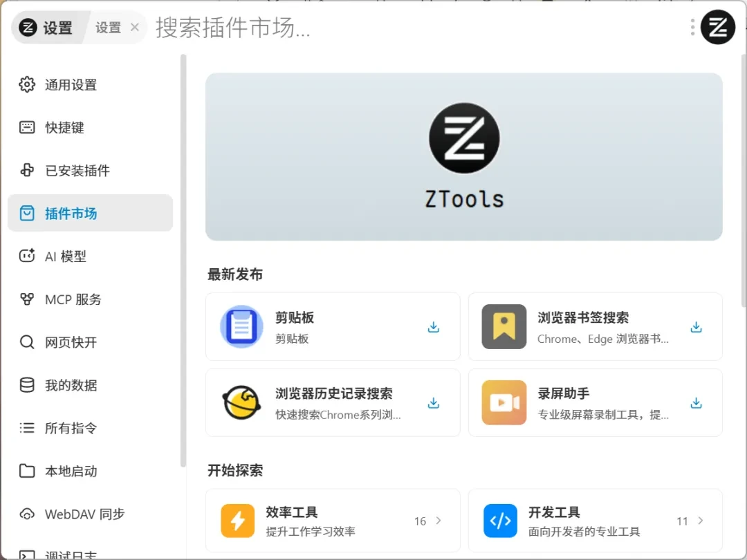Click the 开发工具 code brackets icon

pyautogui.click(x=500, y=521)
